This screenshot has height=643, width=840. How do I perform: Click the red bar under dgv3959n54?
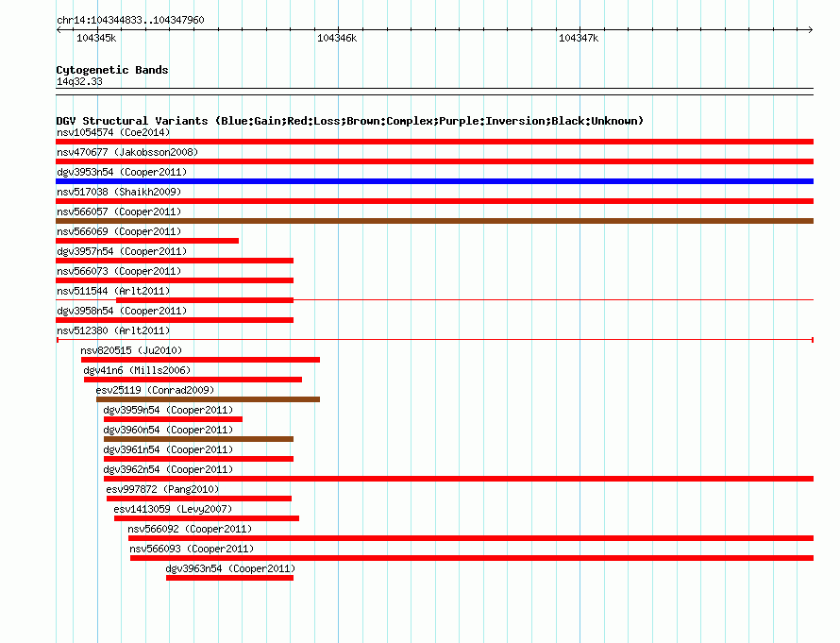click(x=173, y=419)
